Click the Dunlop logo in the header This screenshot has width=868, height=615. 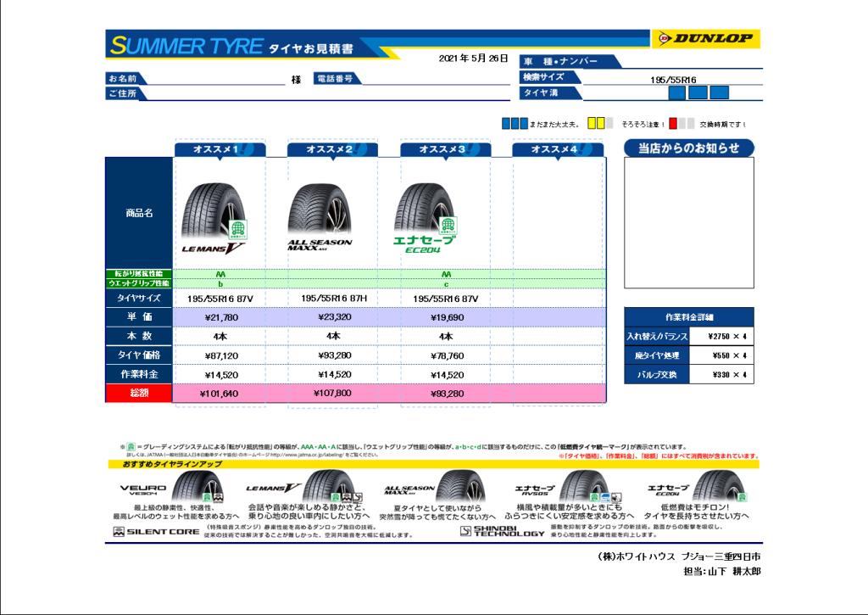[x=706, y=38]
